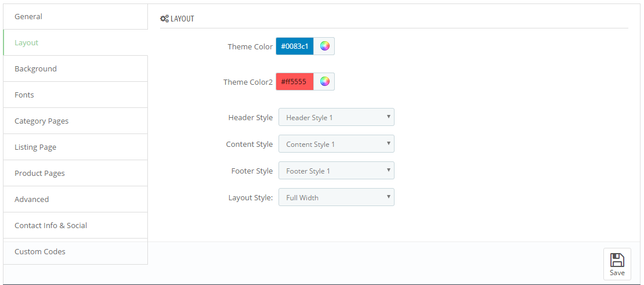Screen dimensions: 644x285
Task: Select the Layout tab in sidebar
Action: pyautogui.click(x=75, y=42)
